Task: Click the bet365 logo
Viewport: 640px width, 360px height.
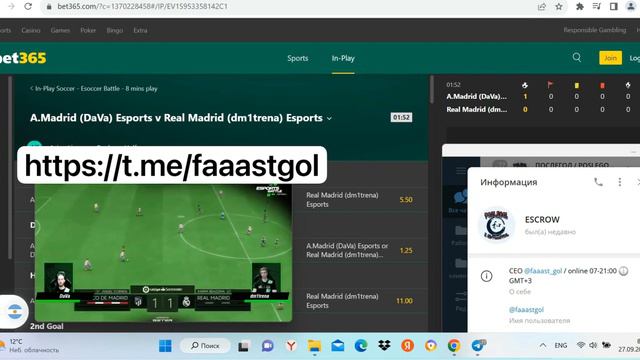Action: 23,58
